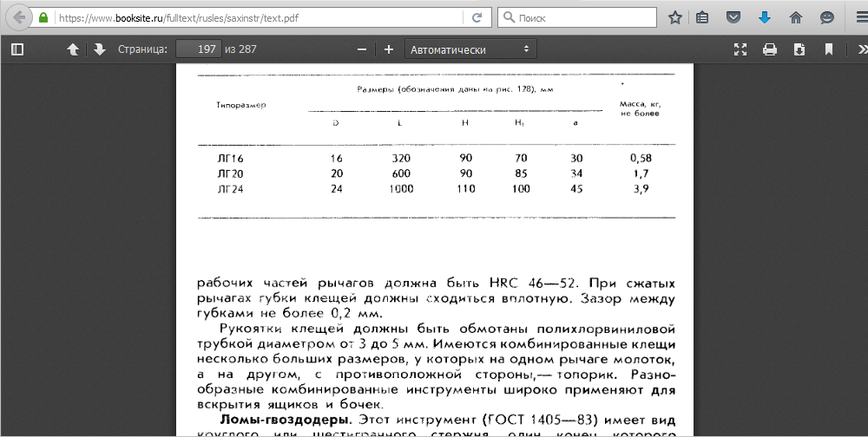Open the Автоматически zoom dropdown

[470, 49]
